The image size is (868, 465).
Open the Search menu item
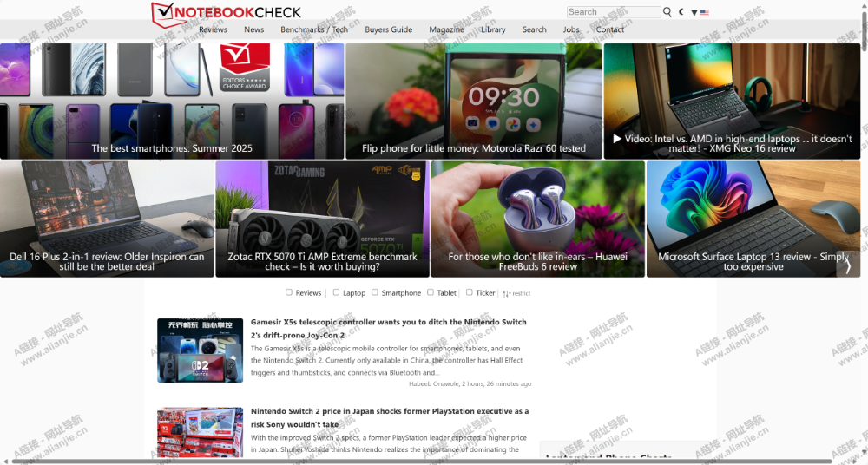(534, 29)
